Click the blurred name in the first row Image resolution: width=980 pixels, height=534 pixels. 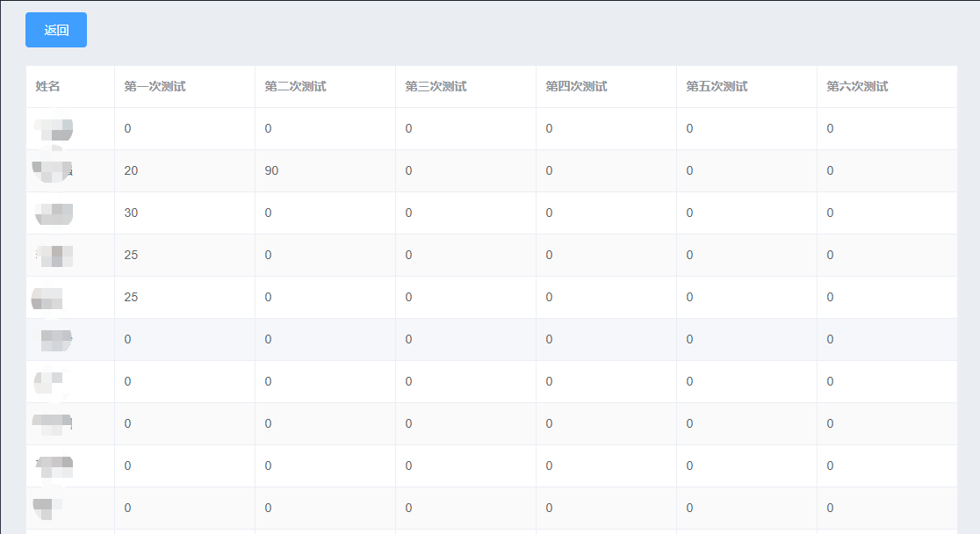tap(54, 129)
